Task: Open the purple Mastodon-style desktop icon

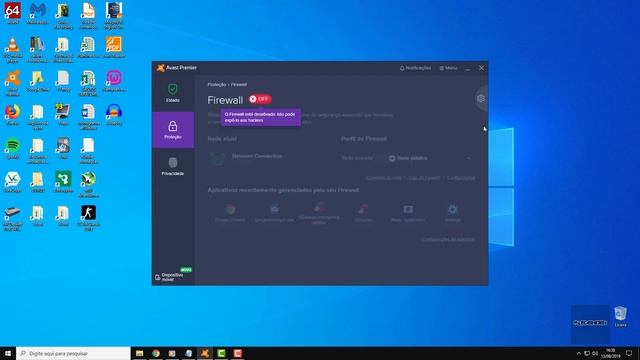Action: pos(113,81)
